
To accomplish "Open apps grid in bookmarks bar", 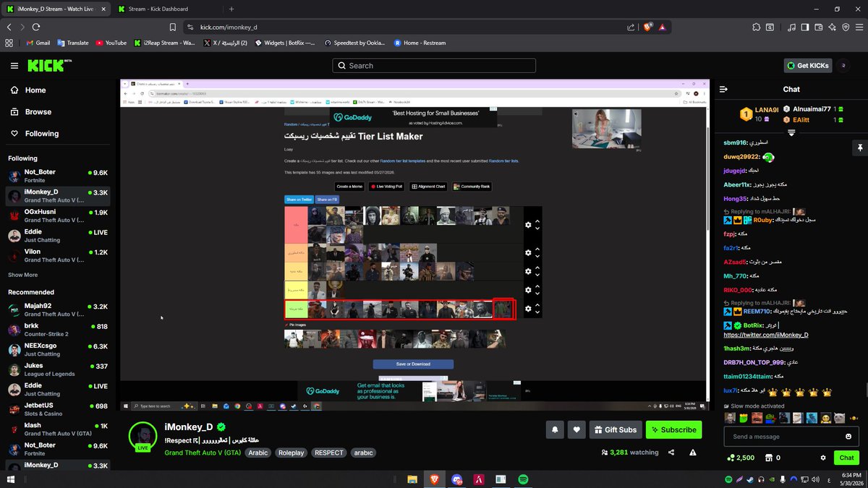I will coord(9,43).
